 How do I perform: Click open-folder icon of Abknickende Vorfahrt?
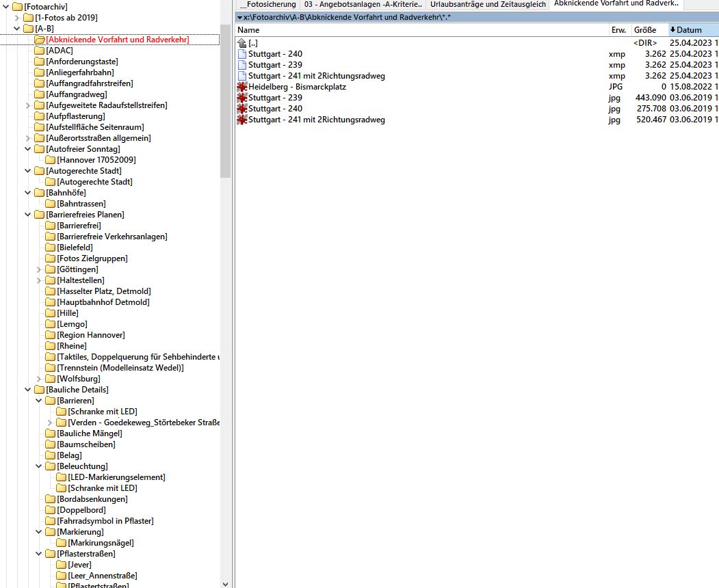40,40
